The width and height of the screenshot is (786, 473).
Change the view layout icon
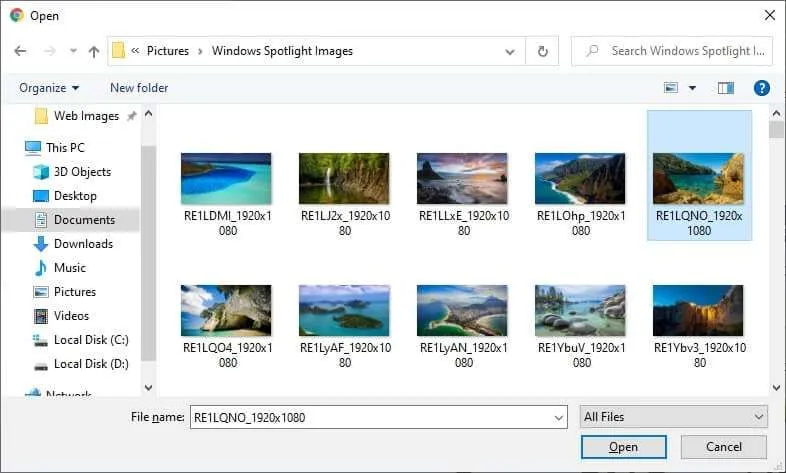coord(671,88)
